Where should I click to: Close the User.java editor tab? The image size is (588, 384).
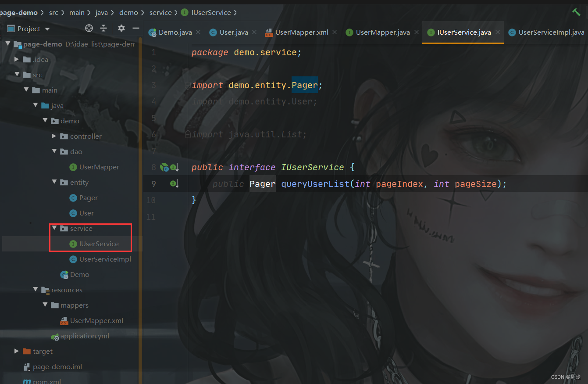254,32
